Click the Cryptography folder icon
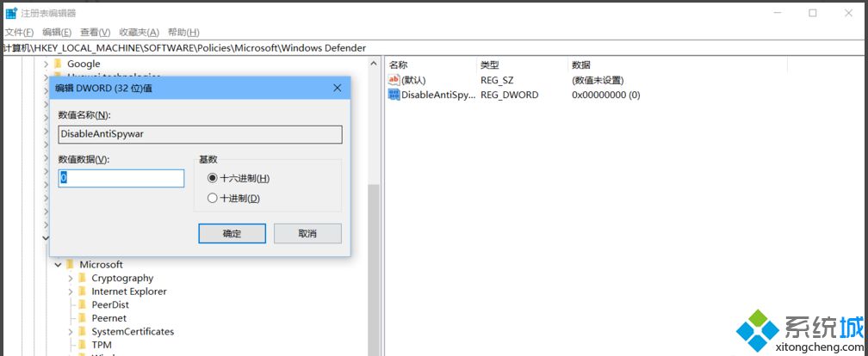The height and width of the screenshot is (356, 868). [82, 278]
